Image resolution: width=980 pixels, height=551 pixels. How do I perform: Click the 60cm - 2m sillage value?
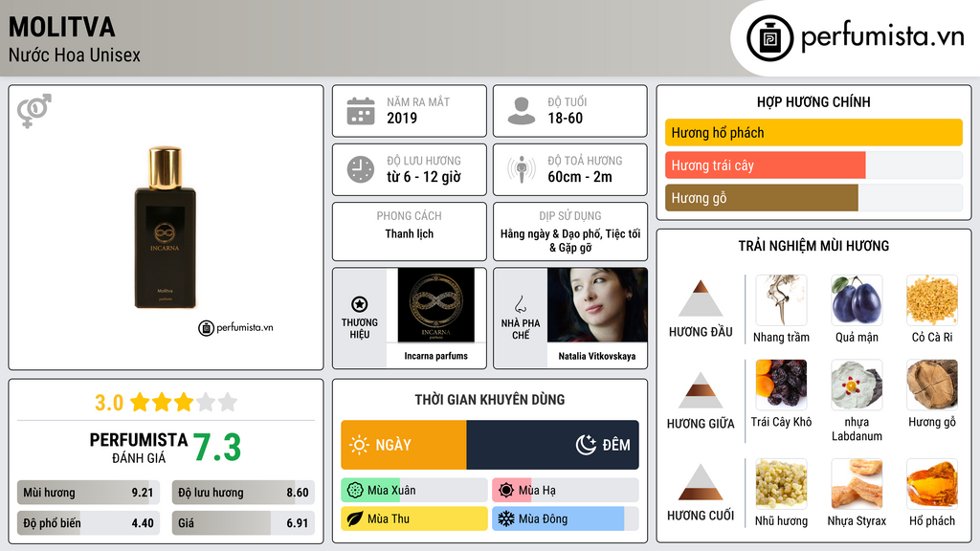(580, 177)
